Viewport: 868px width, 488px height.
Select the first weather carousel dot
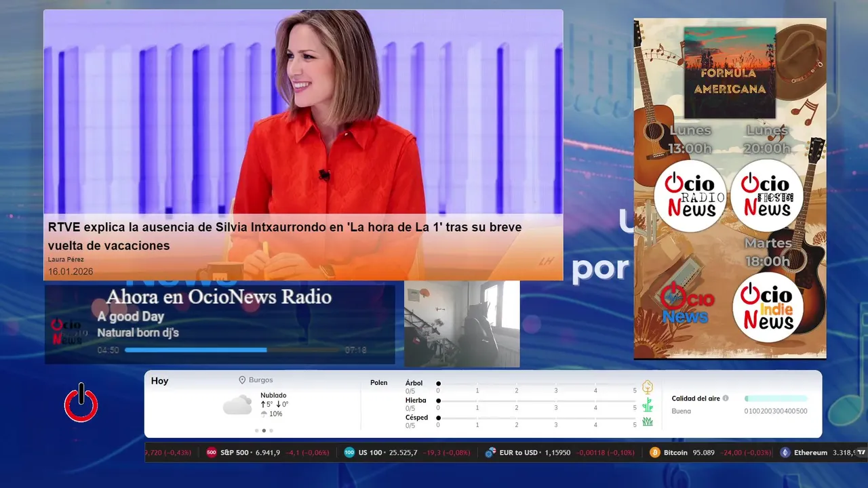[256, 430]
